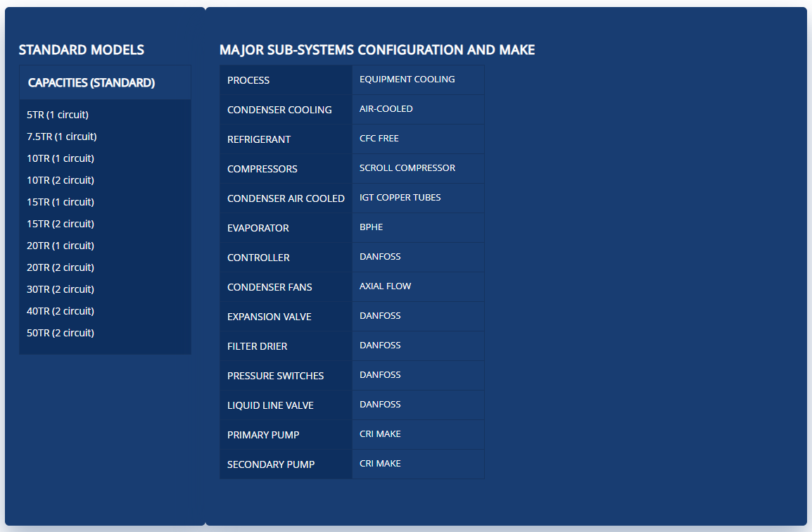Image resolution: width=812 pixels, height=532 pixels.
Task: Click the PRESSURE SWITCHES row label
Action: pyautogui.click(x=276, y=376)
